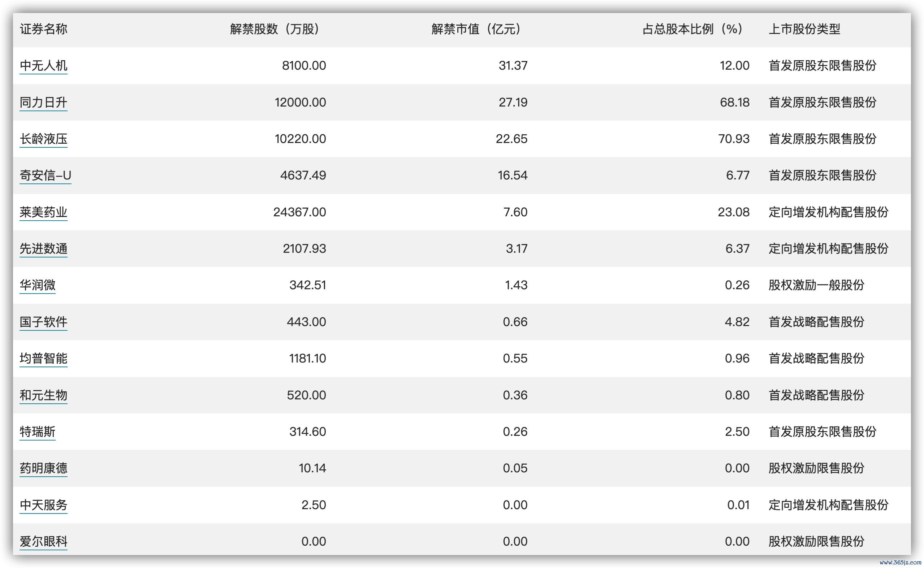Select the 70.93 percentage cell
Screen dimensions: 924x568
[x=734, y=139]
